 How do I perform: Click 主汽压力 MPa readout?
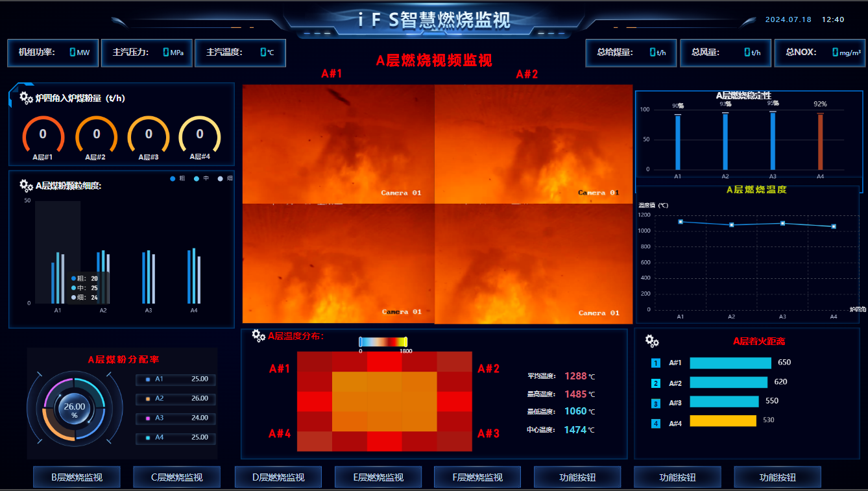[x=147, y=53]
